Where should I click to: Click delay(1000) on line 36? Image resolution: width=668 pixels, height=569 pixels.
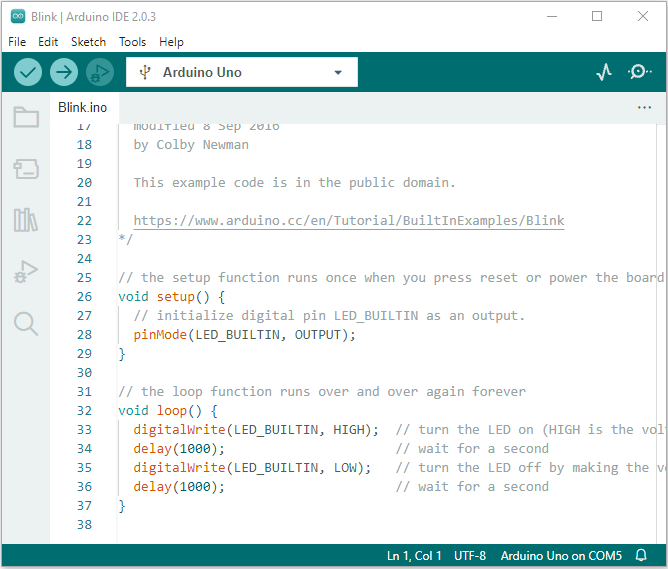[179, 487]
